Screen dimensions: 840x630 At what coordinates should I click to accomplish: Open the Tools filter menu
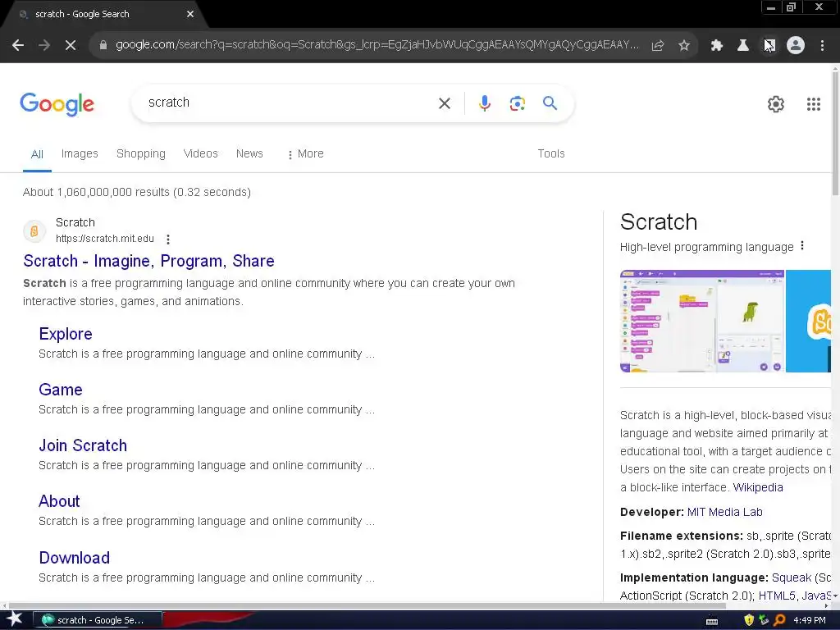point(551,153)
